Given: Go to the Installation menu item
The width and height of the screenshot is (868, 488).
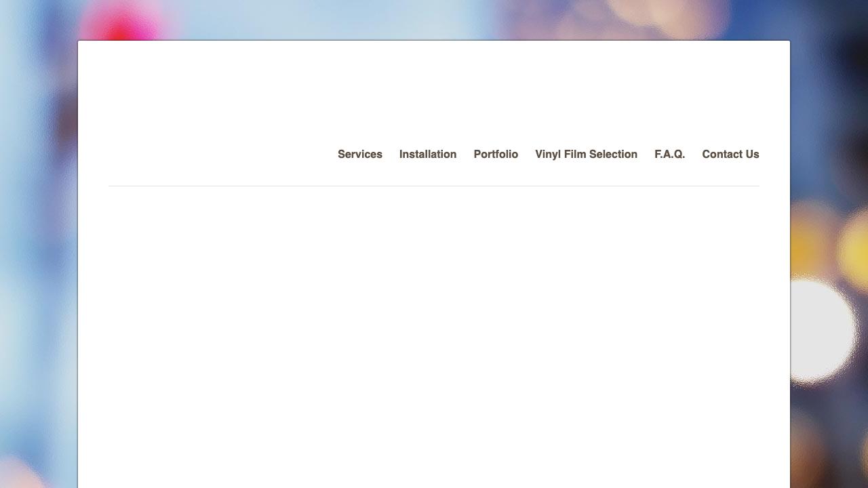Looking at the screenshot, I should click(427, 155).
